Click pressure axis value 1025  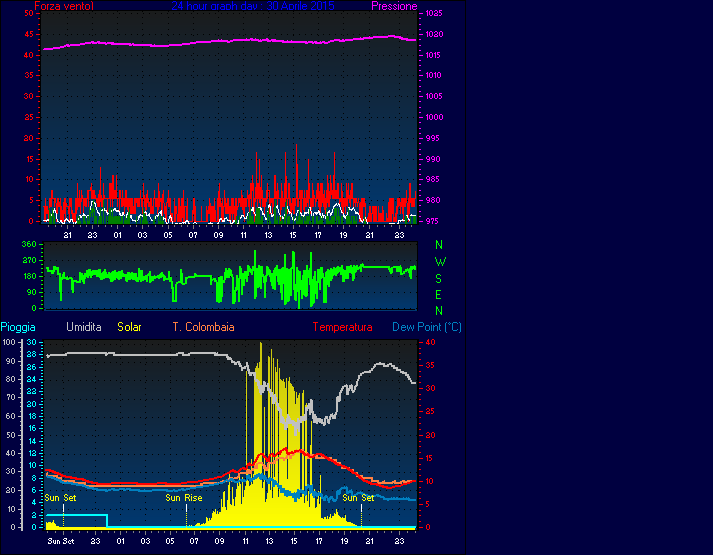tap(434, 13)
